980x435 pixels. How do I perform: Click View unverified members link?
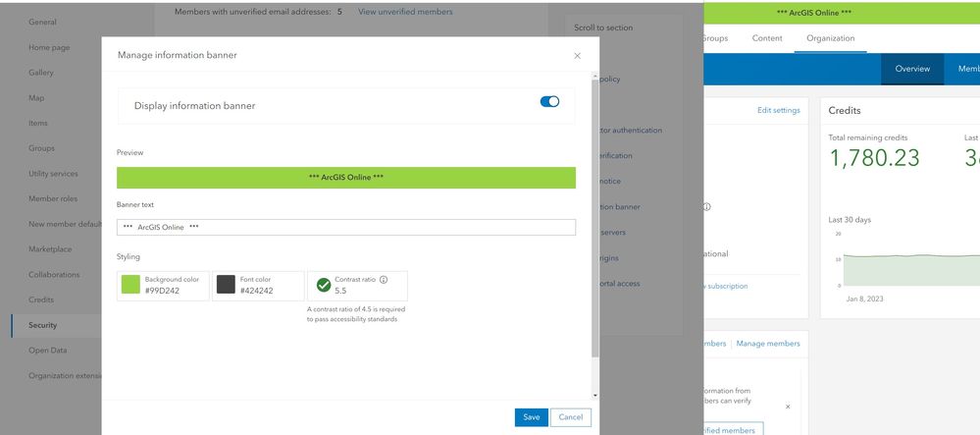(x=405, y=11)
